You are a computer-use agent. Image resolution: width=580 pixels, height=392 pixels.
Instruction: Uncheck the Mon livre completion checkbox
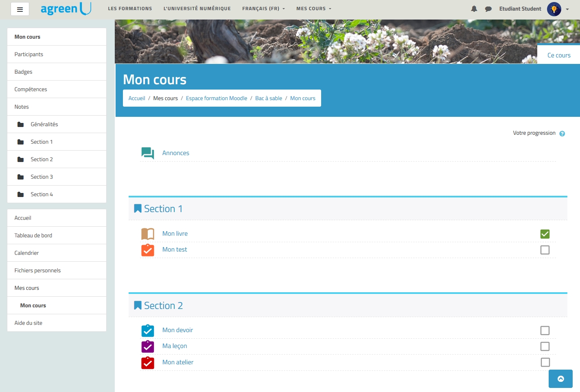tap(545, 234)
